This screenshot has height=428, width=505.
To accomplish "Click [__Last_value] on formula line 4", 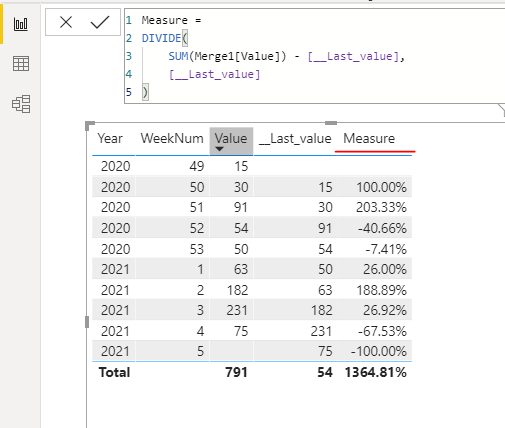I will 214,74.
